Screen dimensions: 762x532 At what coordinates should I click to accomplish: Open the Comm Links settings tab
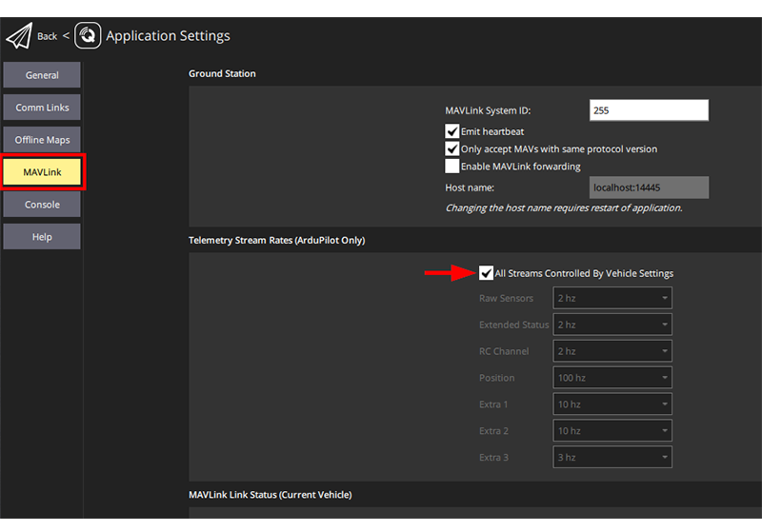[x=42, y=108]
